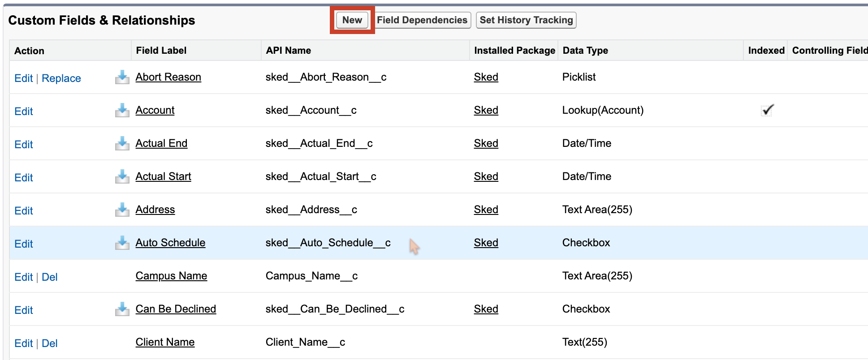
Task: Open the Abort Reason field details
Action: (x=168, y=77)
